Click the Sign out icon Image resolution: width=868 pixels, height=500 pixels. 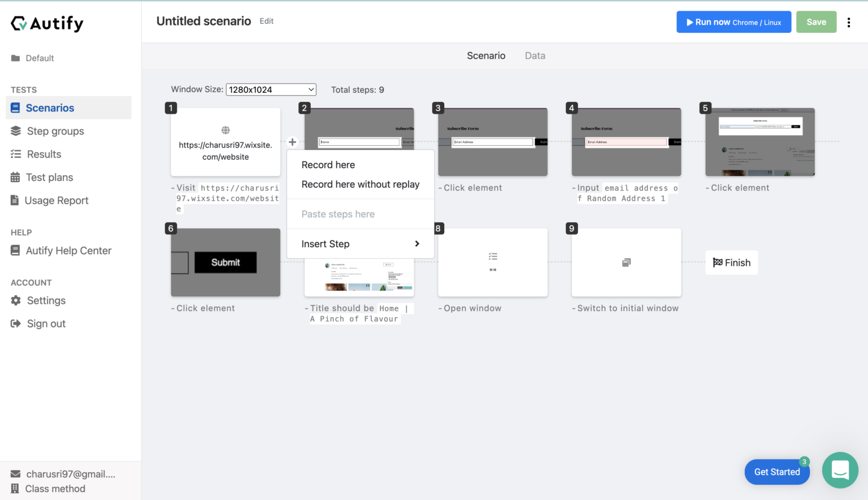(x=16, y=324)
